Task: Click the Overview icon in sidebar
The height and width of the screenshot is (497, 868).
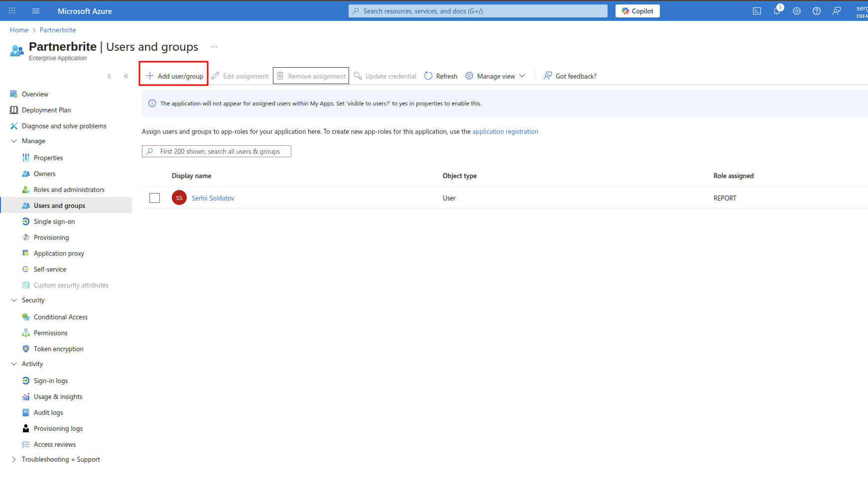Action: (x=14, y=94)
